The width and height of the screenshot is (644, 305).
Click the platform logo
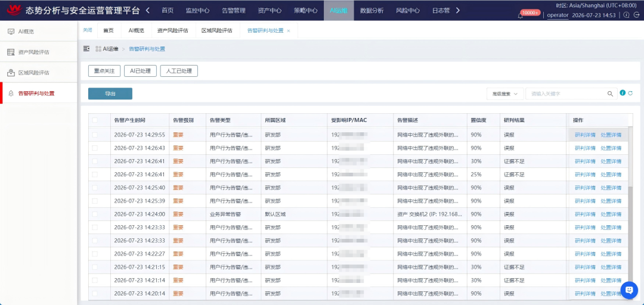click(x=15, y=9)
